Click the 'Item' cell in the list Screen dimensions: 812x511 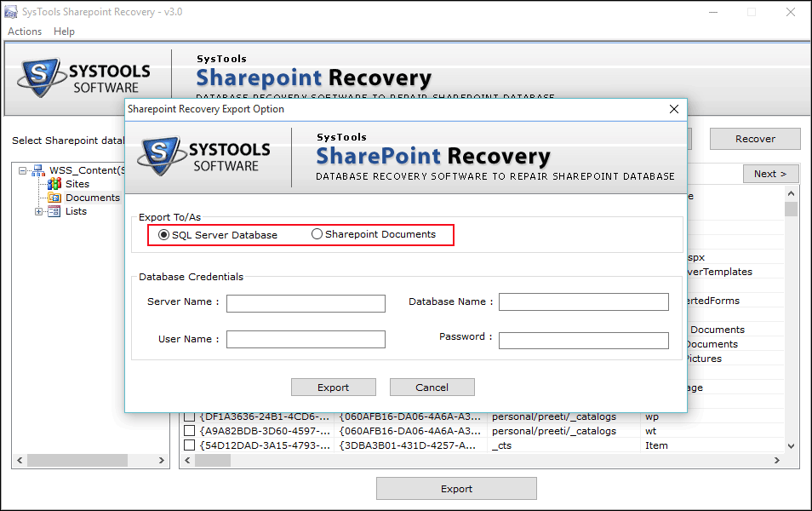coord(656,445)
